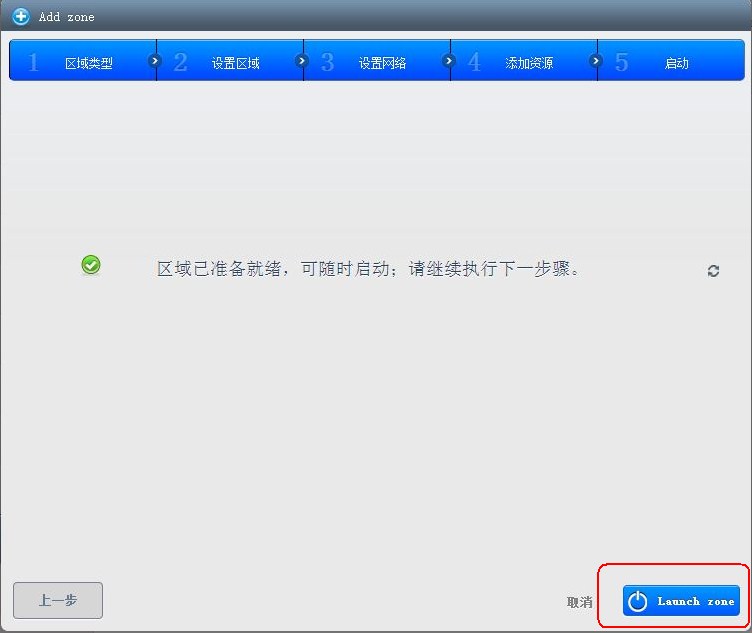Click the arrow icon after 区域类型
Image resolution: width=752 pixels, height=633 pixels.
pos(154,61)
